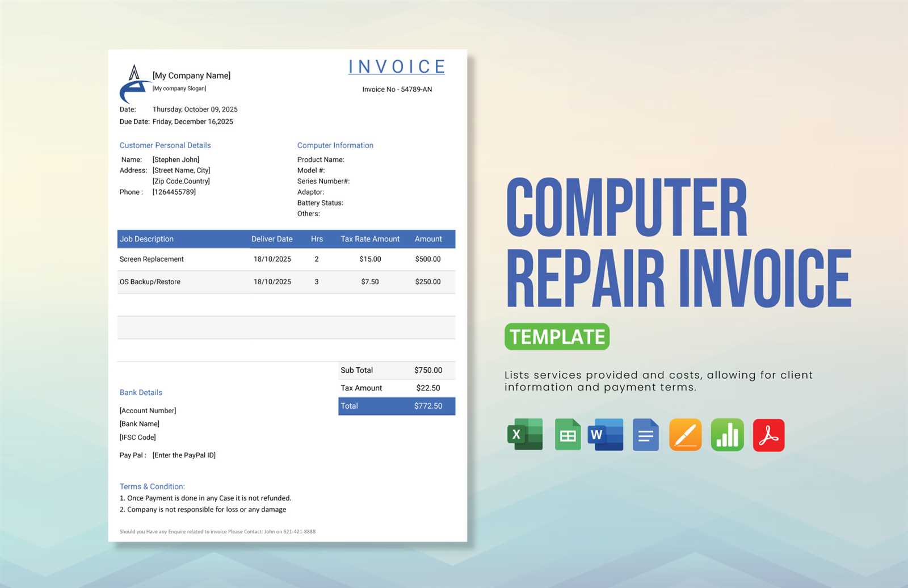Image resolution: width=908 pixels, height=588 pixels.
Task: Click the Tax Amount value $22.50
Action: (x=428, y=388)
